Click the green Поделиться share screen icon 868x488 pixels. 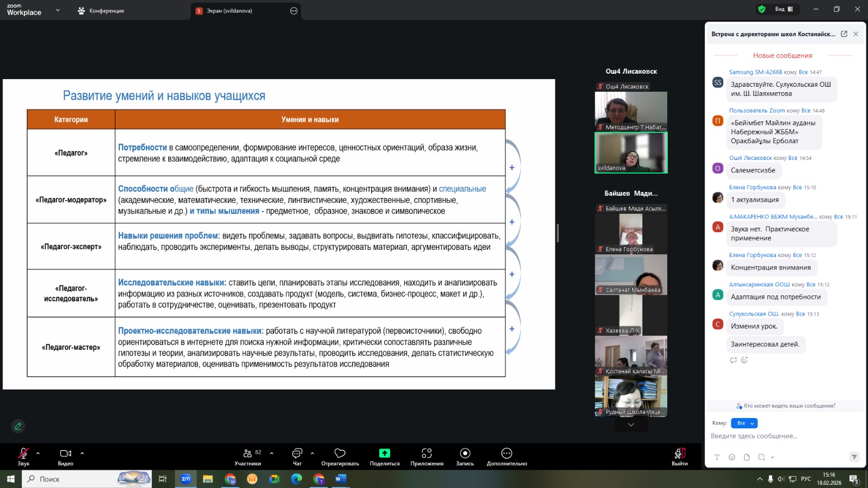(x=385, y=453)
